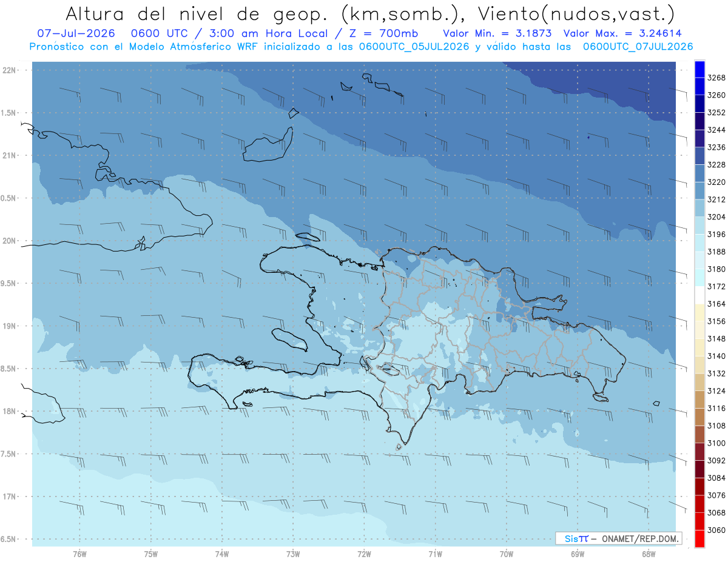Image resolution: width=728 pixels, height=562 pixels.
Task: Click the legend value 3108
Action: 716,426
